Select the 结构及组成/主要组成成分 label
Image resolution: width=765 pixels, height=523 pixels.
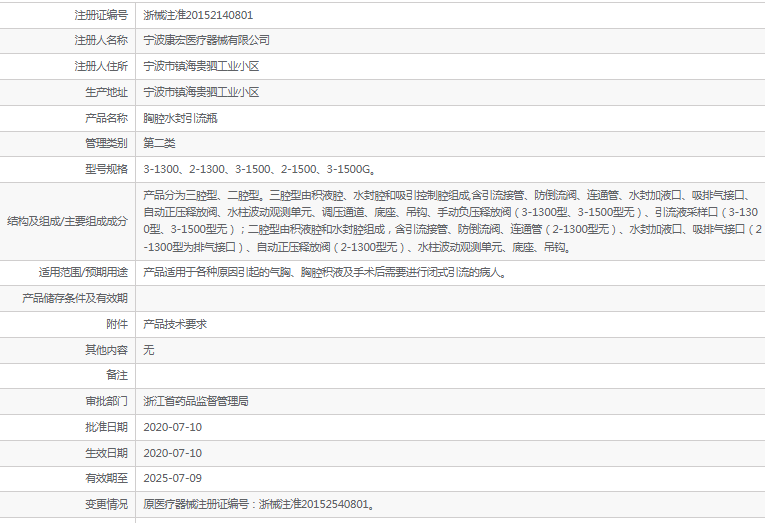click(67, 221)
